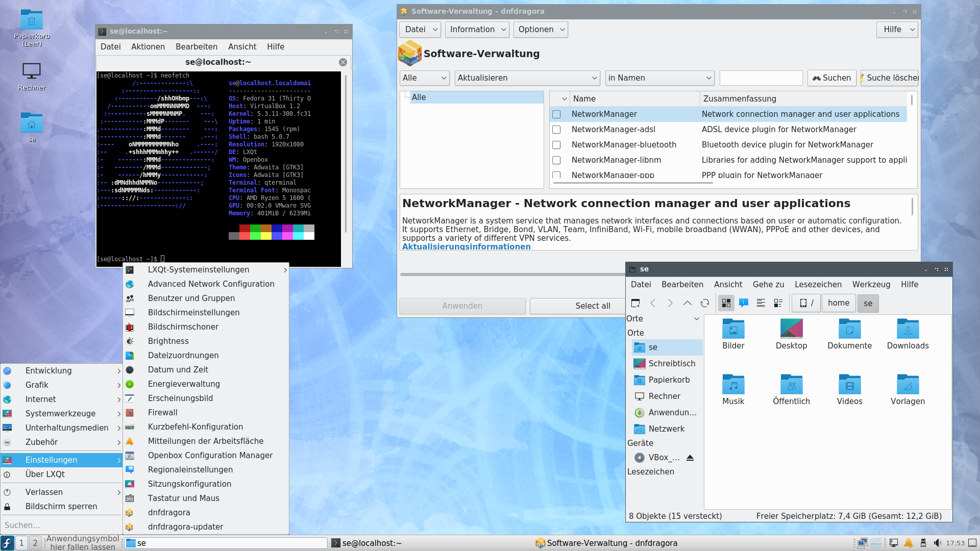Screen dimensions: 980x551
Task: Check the NetworkManager-bluetooth package checkbox
Action: (x=556, y=145)
